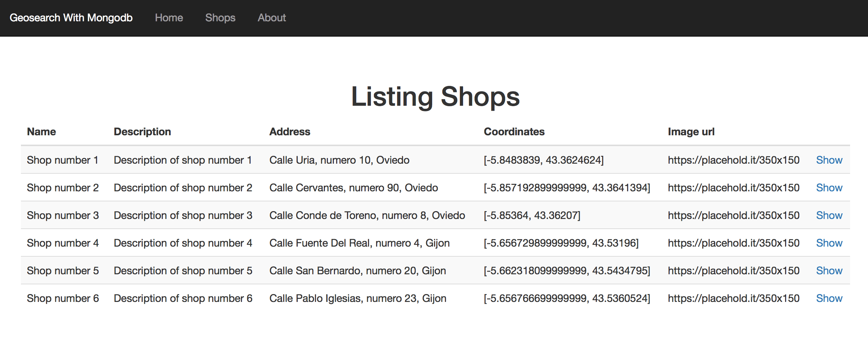Click image URL cell for Shop number 6
The image size is (868, 352).
click(x=733, y=298)
